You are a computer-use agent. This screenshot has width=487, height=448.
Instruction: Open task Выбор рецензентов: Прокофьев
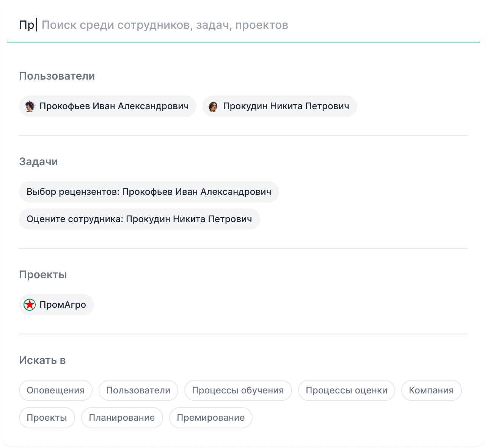[149, 192]
